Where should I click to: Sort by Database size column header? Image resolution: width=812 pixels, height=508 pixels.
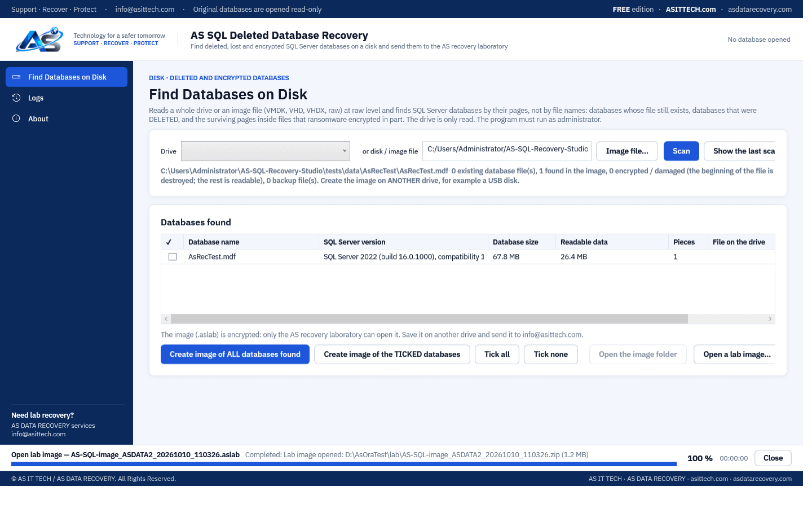tap(522, 242)
